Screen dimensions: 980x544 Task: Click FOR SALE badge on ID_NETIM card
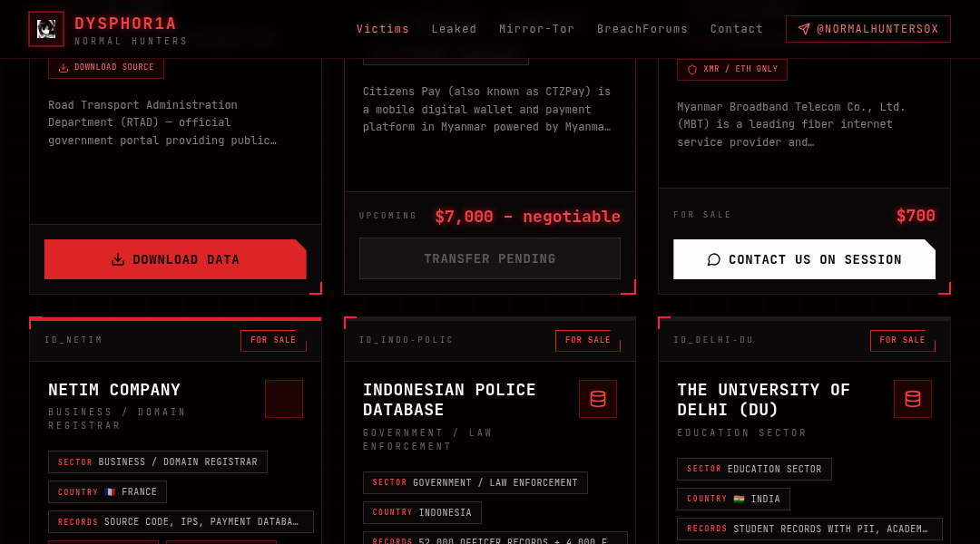(273, 340)
